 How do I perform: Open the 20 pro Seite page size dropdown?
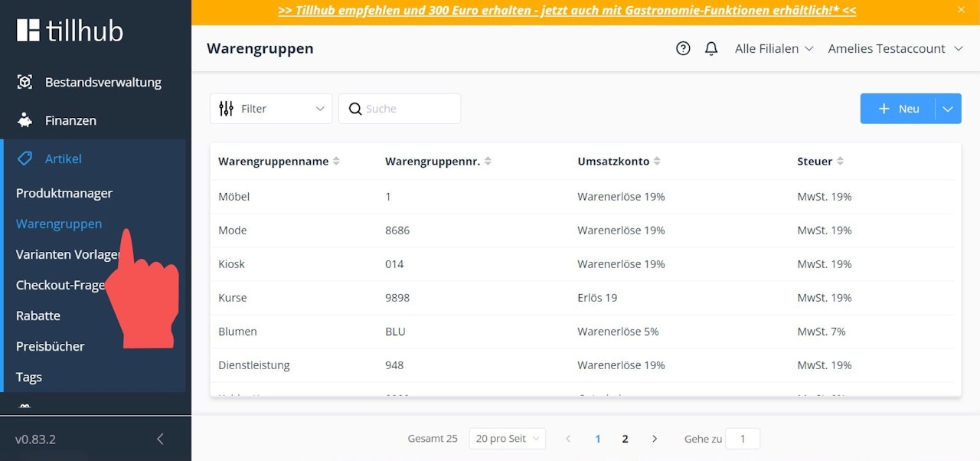click(507, 438)
